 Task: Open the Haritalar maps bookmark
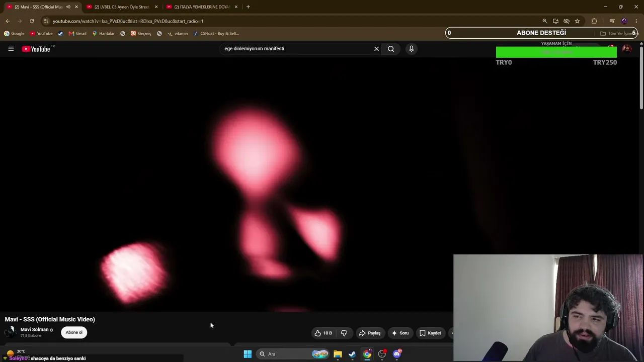[103, 34]
